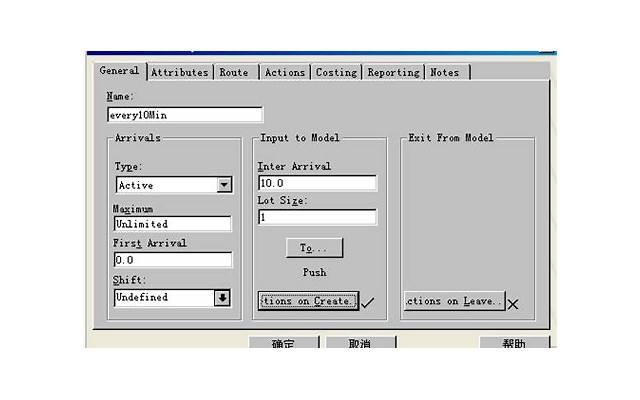The height and width of the screenshot is (400, 640).
Task: Open the Route tab
Action: [234, 72]
